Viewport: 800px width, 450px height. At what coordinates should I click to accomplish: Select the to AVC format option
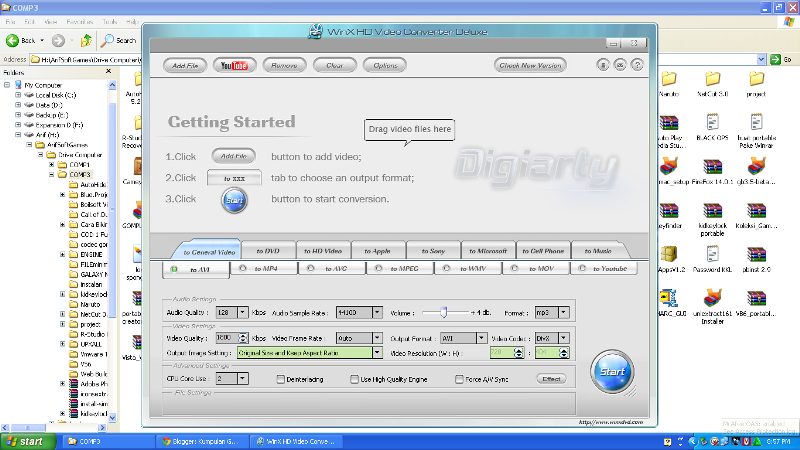(332, 268)
